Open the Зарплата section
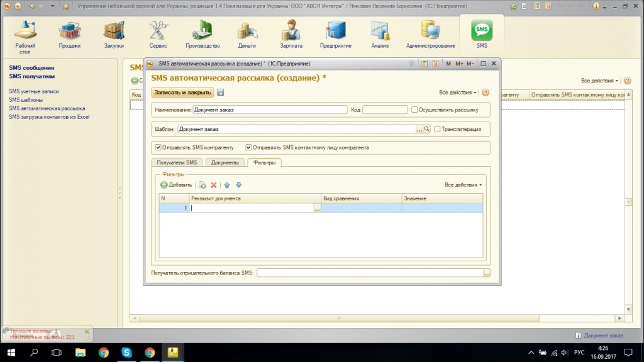The height and width of the screenshot is (362, 644). (291, 36)
